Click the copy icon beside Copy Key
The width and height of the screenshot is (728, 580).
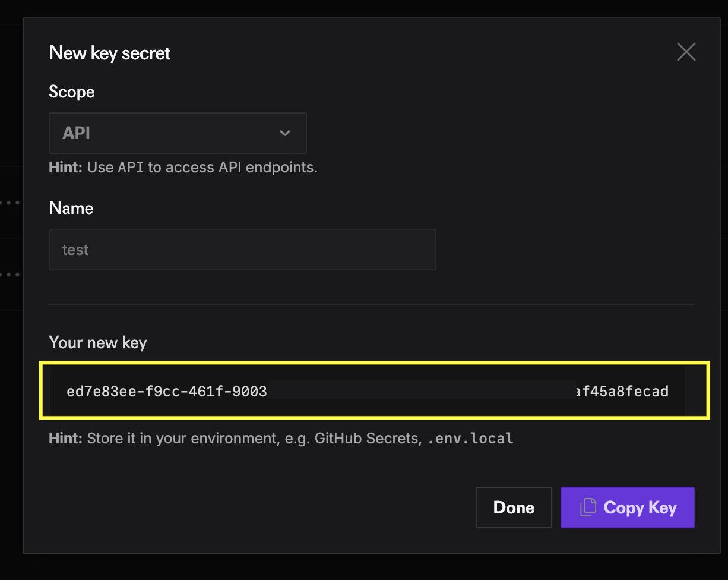pos(588,508)
